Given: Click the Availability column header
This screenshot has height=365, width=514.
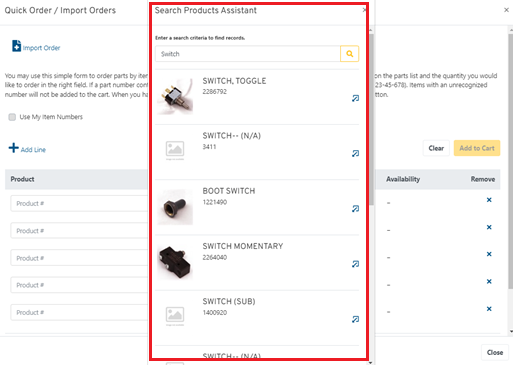Looking at the screenshot, I should 403,179.
